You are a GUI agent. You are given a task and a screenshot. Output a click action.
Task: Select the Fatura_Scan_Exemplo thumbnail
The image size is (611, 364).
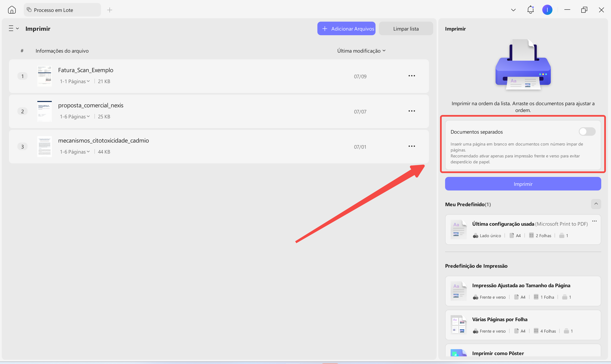coord(44,76)
